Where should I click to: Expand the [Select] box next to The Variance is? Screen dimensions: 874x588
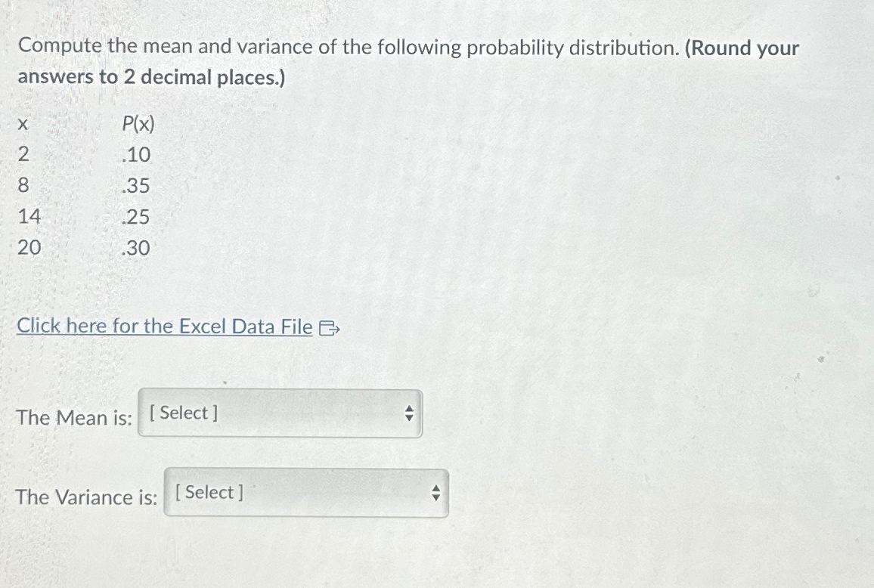306,493
